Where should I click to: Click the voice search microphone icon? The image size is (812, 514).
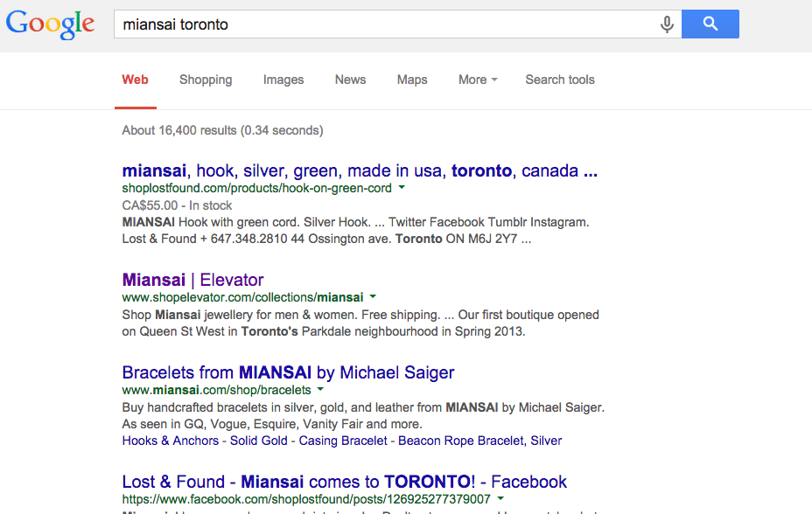[667, 24]
